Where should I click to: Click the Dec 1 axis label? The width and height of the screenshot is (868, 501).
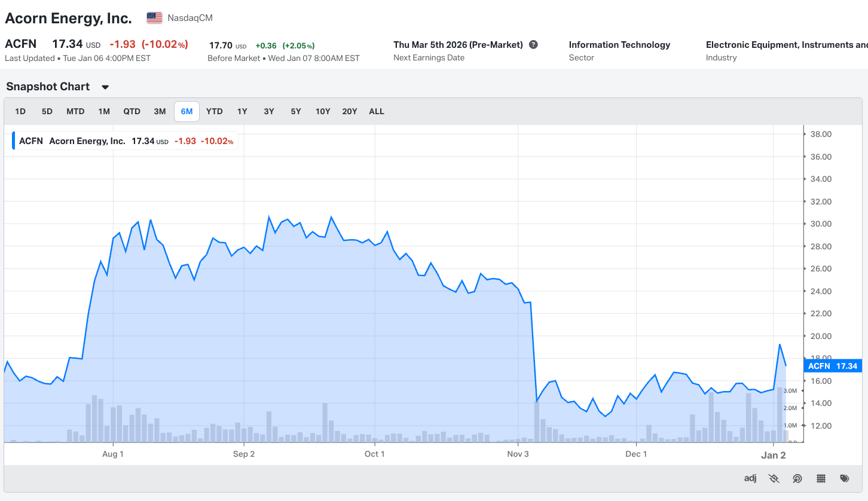[636, 454]
